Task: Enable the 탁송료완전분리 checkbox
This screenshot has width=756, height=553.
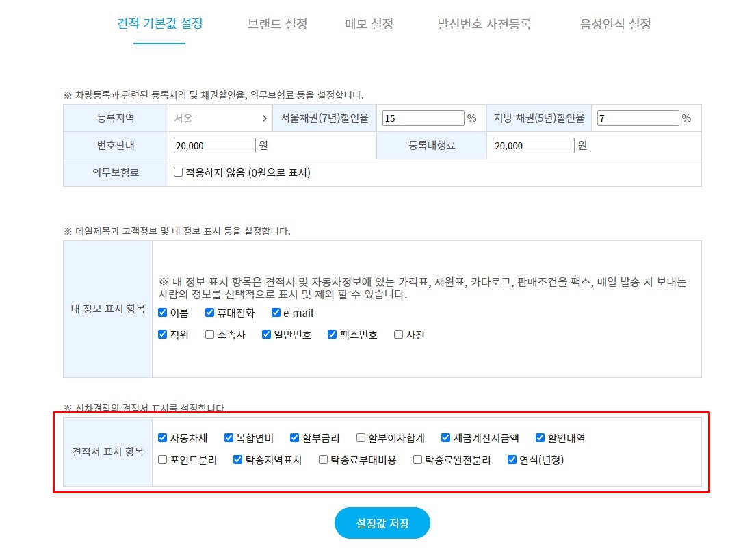Action: (x=417, y=460)
